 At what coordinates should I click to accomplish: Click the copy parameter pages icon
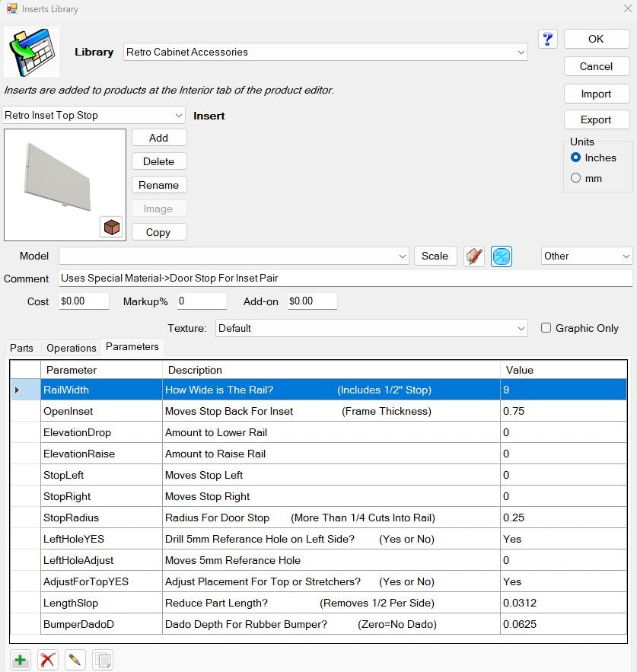103,660
